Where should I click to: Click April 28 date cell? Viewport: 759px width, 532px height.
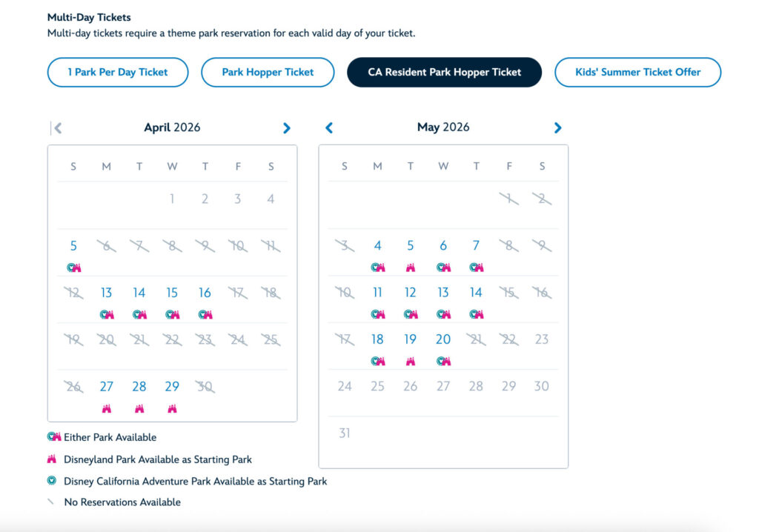(x=139, y=387)
